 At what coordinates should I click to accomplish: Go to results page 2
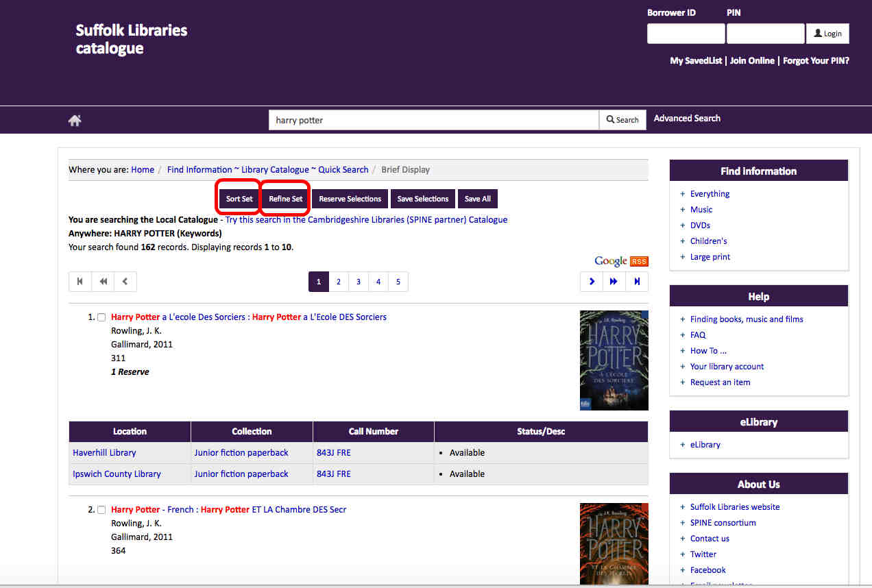coord(339,282)
